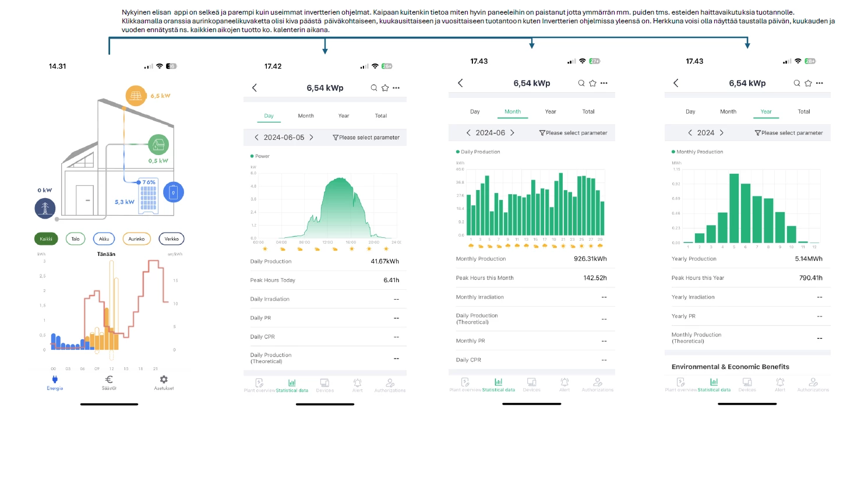Open the Energia tab in bottom navigation
Viewport: 868px width, 492px height.
point(55,383)
